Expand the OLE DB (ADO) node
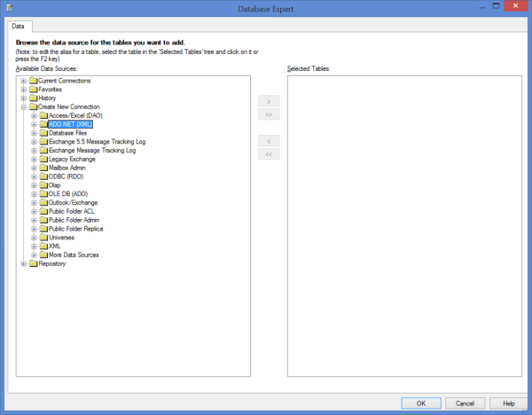Image resolution: width=532 pixels, height=415 pixels. pyautogui.click(x=34, y=194)
